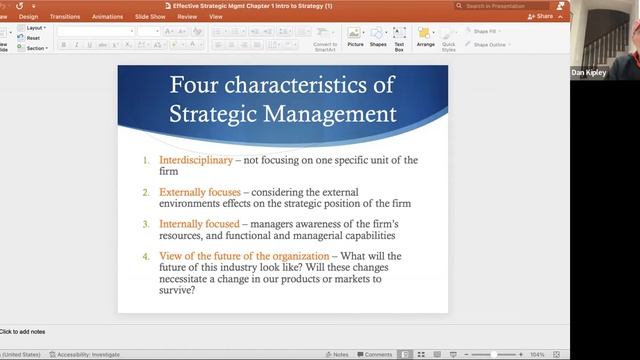Open the character spacing options

tap(143, 45)
